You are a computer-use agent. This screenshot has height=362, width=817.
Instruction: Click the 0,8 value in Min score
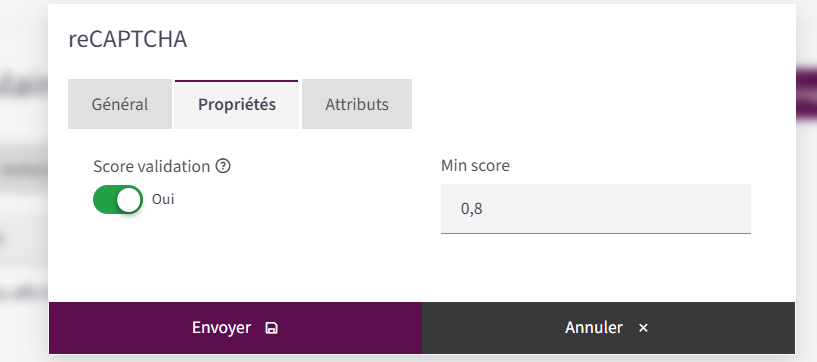pos(472,209)
